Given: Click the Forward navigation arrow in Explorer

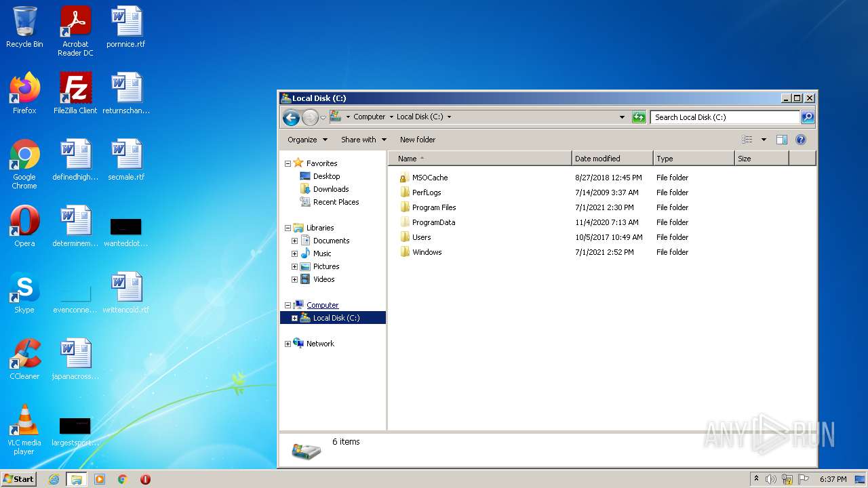Looking at the screenshot, I should click(310, 117).
